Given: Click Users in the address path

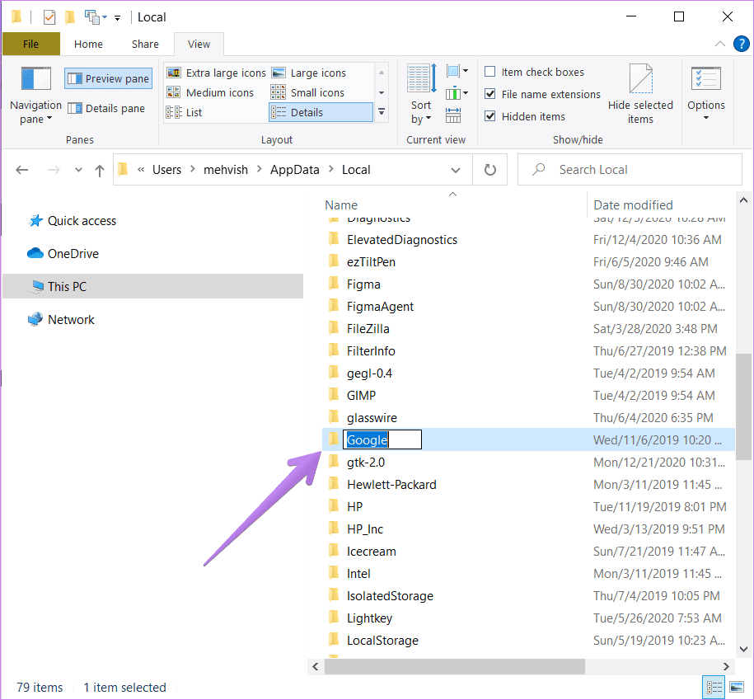Looking at the screenshot, I should [166, 169].
